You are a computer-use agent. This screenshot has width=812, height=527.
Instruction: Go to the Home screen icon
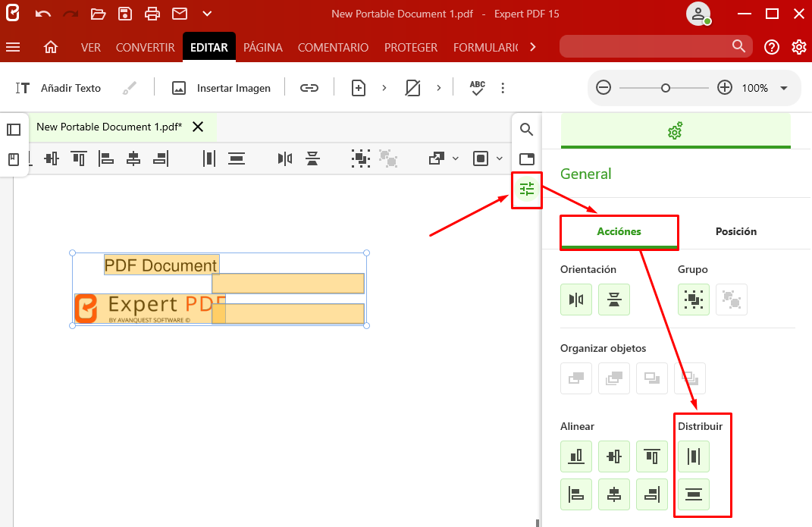(x=51, y=48)
